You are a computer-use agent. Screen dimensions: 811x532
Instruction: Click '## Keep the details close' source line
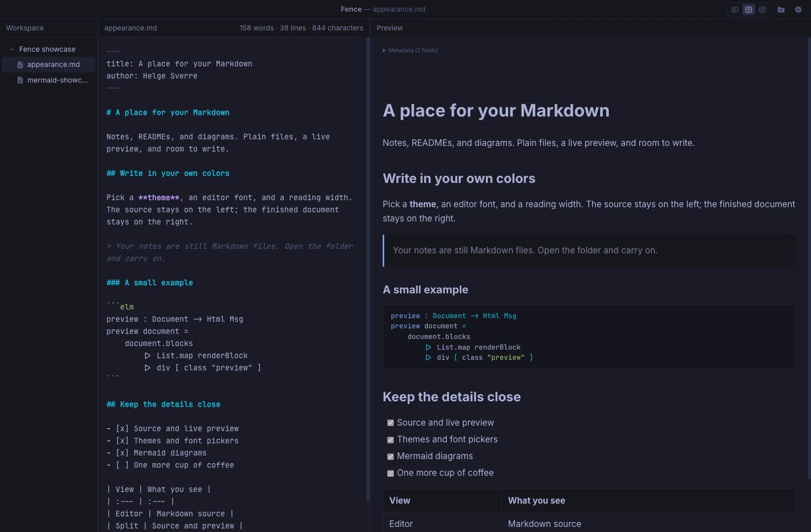(163, 404)
